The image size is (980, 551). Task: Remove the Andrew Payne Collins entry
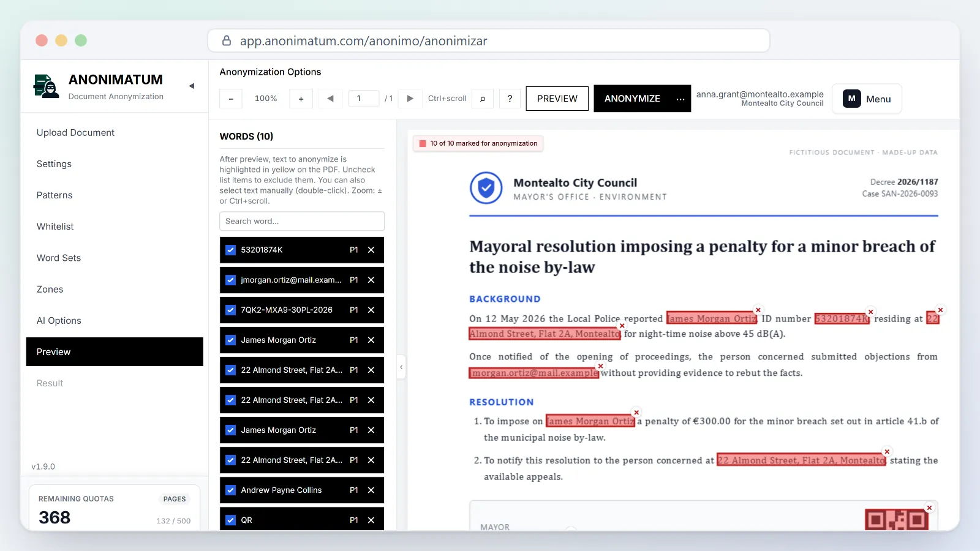click(x=371, y=490)
